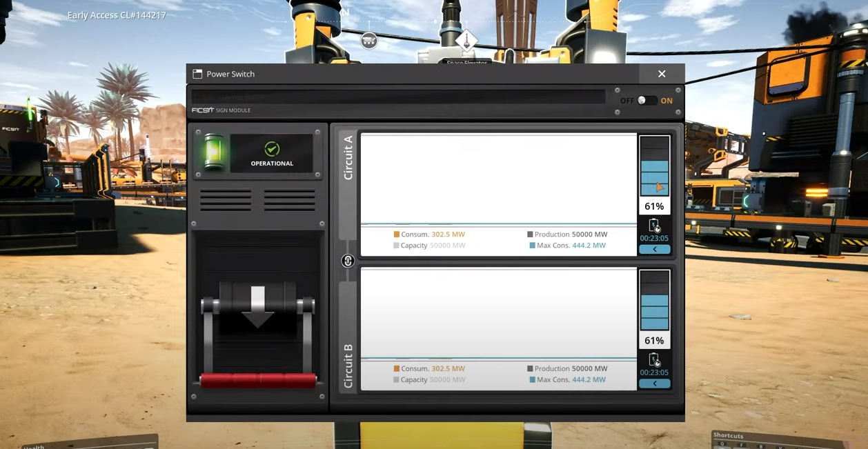The width and height of the screenshot is (868, 449).
Task: Click Circuit B battery timer icon
Action: [654, 359]
